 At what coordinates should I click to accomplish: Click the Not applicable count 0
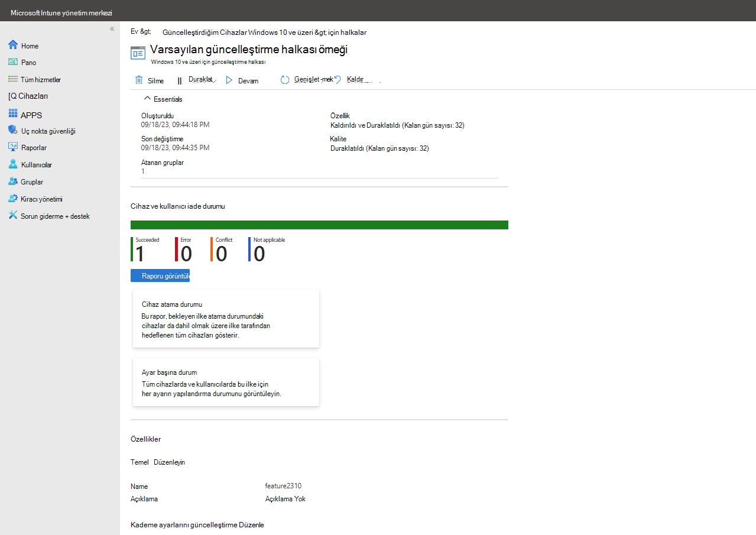(x=259, y=254)
